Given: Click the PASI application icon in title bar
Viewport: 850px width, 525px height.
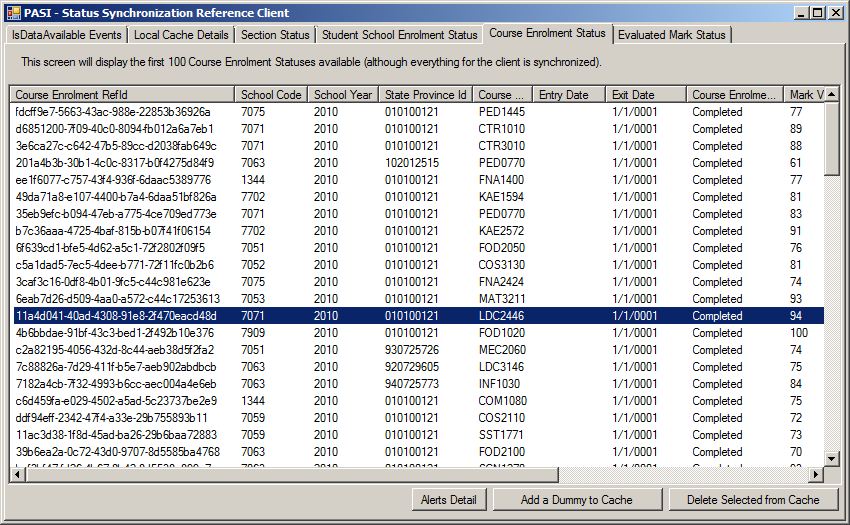Looking at the screenshot, I should 13,12.
